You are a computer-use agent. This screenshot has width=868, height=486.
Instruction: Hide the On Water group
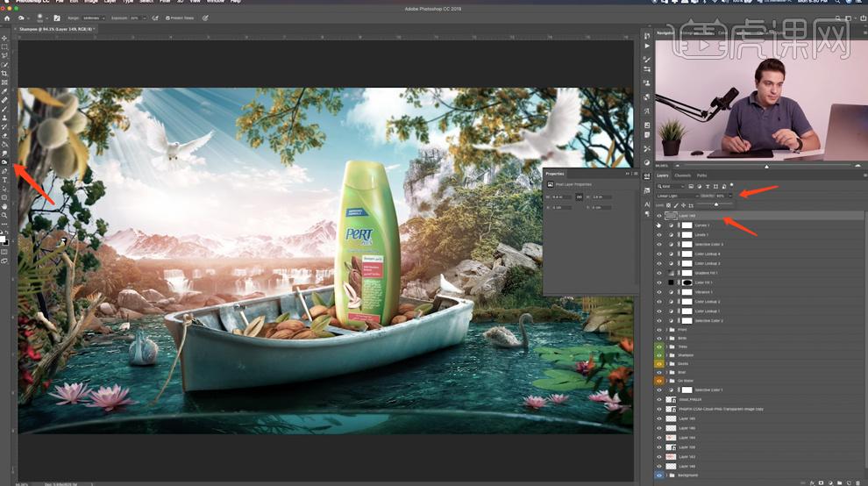[658, 381]
